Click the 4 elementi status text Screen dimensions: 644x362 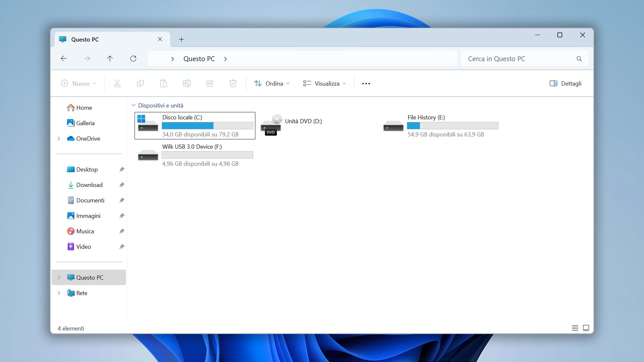71,328
